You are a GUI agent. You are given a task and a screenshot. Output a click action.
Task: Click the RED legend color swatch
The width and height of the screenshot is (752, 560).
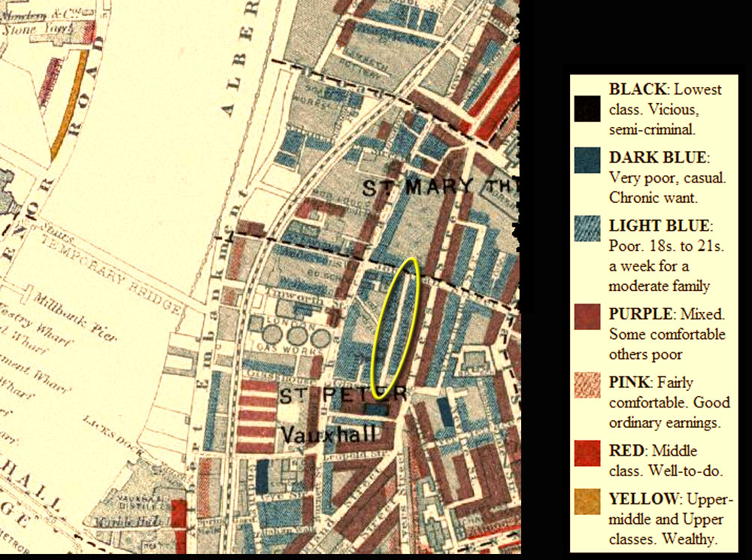pos(587,453)
